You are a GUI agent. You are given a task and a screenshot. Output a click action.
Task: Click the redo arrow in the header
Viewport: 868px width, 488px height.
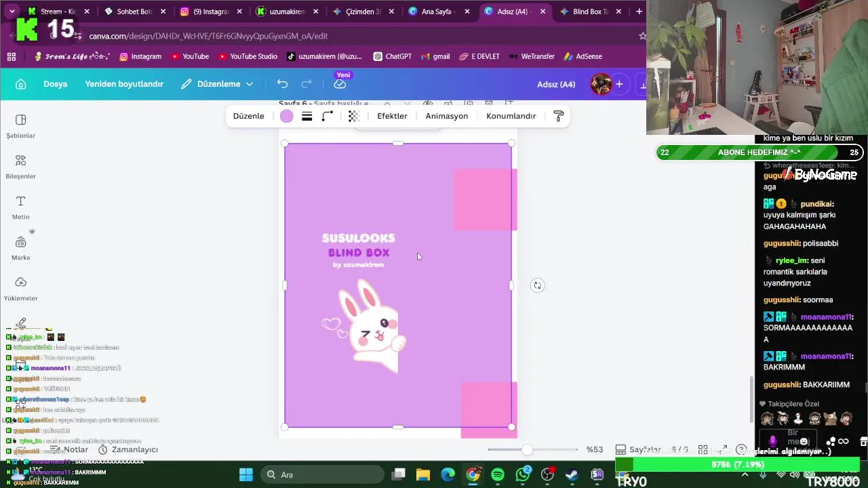point(307,84)
